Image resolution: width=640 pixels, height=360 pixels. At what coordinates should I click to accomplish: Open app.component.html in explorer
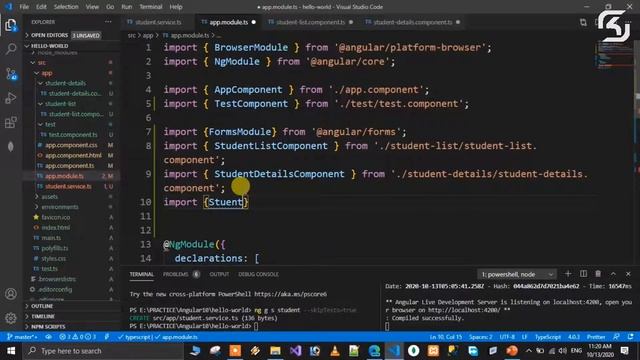(x=73, y=156)
